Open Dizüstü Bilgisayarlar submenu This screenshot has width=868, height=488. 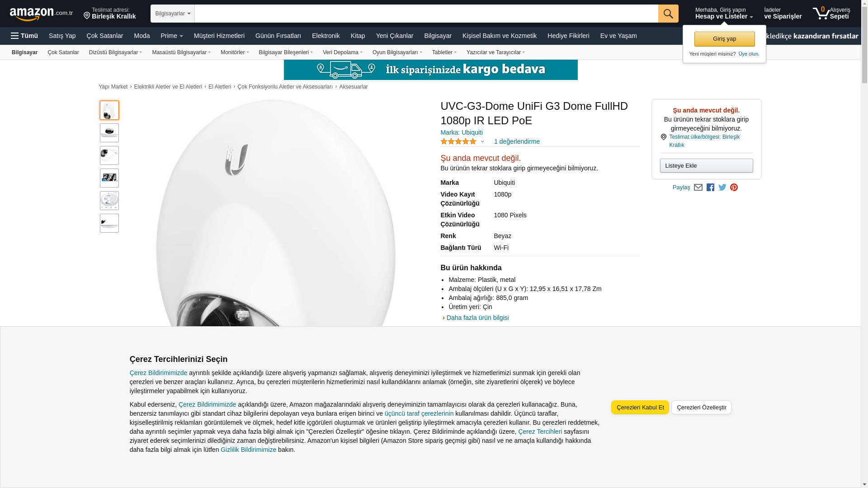115,52
